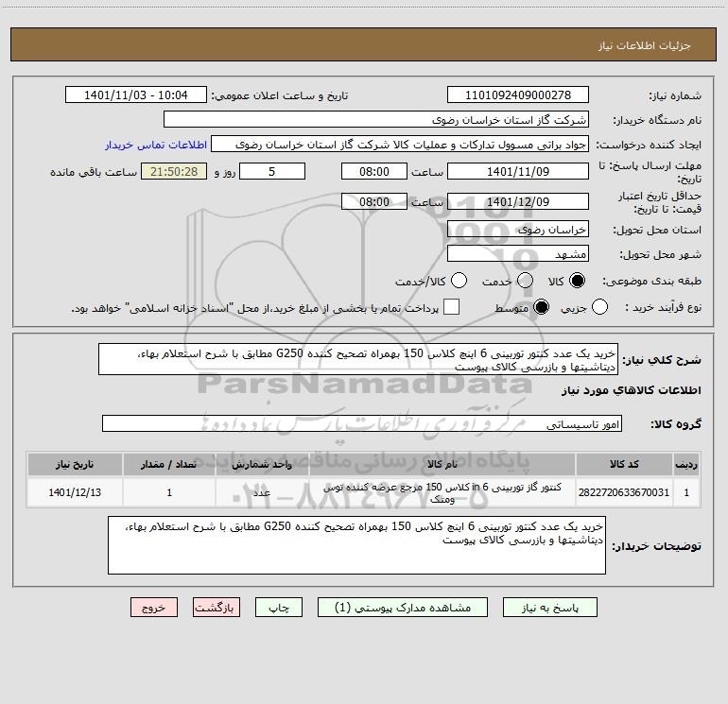Select the کالا radio button

[x=577, y=281]
